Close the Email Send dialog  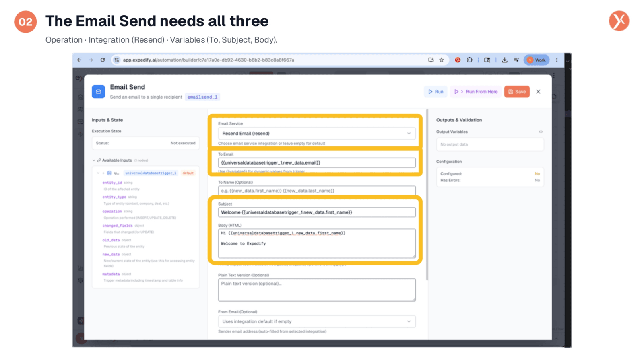pyautogui.click(x=538, y=92)
